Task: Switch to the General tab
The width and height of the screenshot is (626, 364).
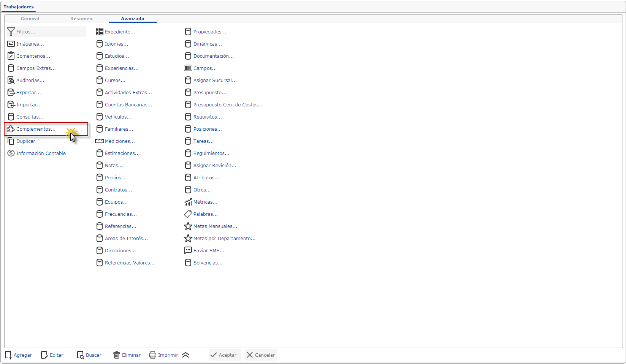Action: coord(30,19)
